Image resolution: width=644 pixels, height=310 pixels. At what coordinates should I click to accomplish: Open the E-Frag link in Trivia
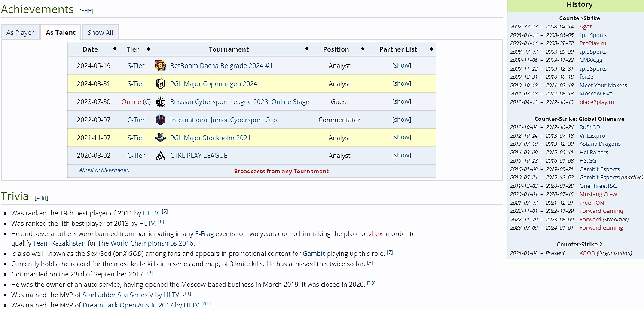[204, 234]
